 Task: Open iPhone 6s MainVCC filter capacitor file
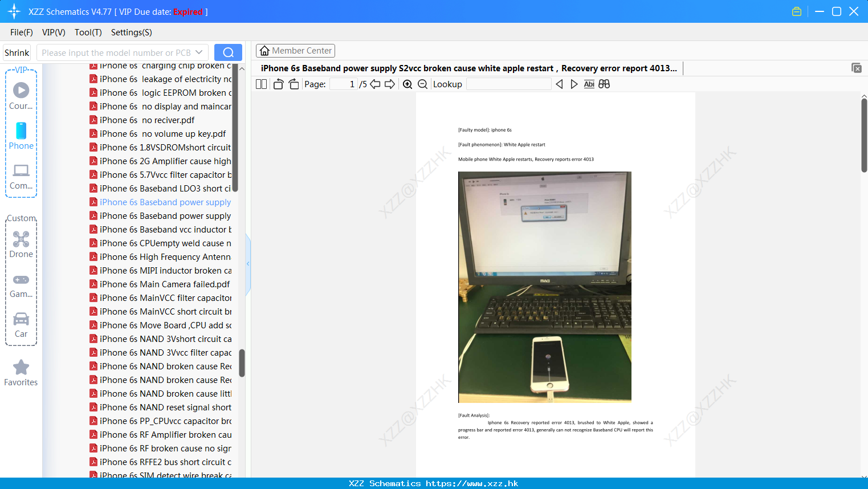(160, 298)
